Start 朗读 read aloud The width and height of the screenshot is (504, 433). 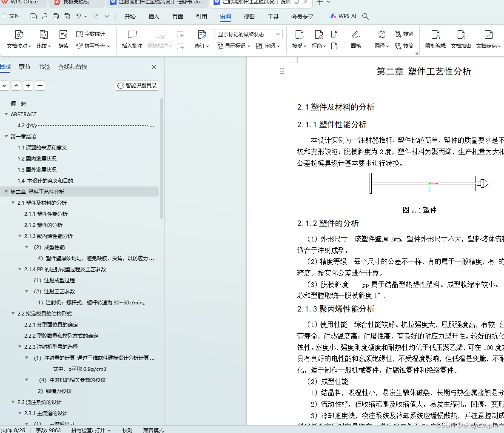(x=63, y=39)
